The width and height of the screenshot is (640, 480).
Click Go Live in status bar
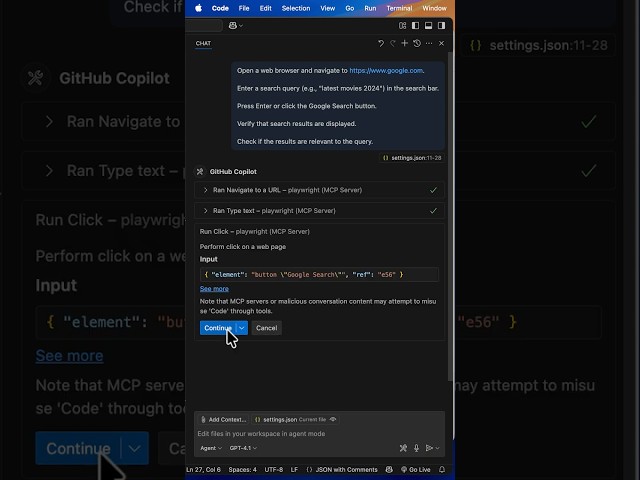(416, 470)
